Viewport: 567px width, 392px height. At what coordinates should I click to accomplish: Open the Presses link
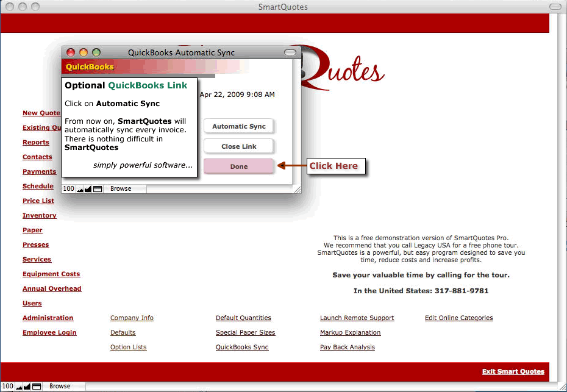coord(36,244)
